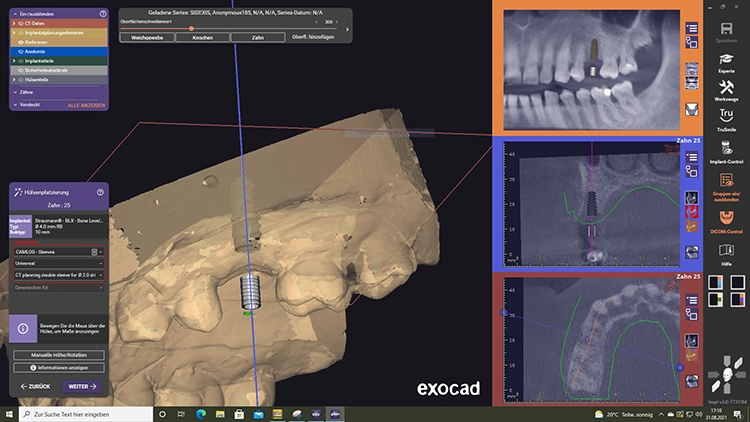
Task: Click beige model icon in red axial view
Action: click(x=692, y=355)
